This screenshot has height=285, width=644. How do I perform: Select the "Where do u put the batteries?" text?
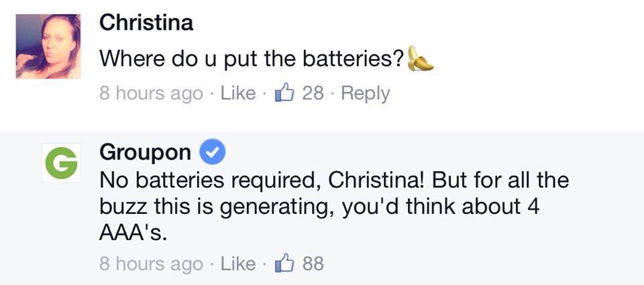pyautogui.click(x=252, y=59)
